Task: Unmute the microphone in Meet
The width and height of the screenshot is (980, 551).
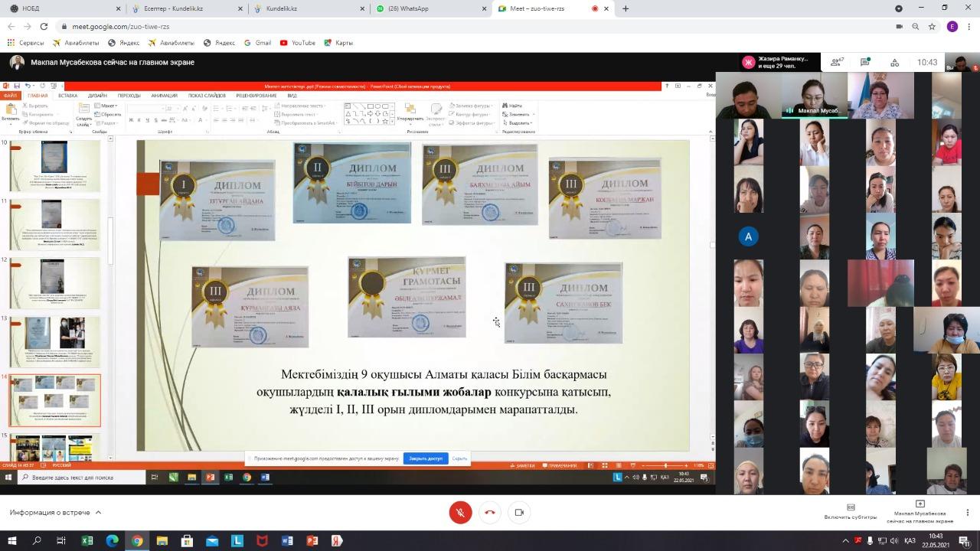Action: pos(460,513)
